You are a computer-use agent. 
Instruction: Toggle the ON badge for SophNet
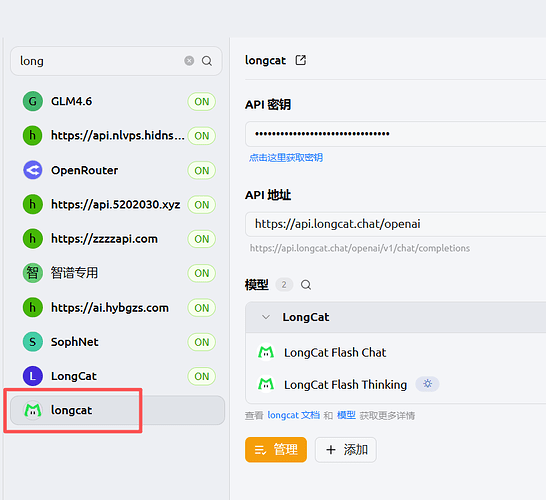(202, 342)
